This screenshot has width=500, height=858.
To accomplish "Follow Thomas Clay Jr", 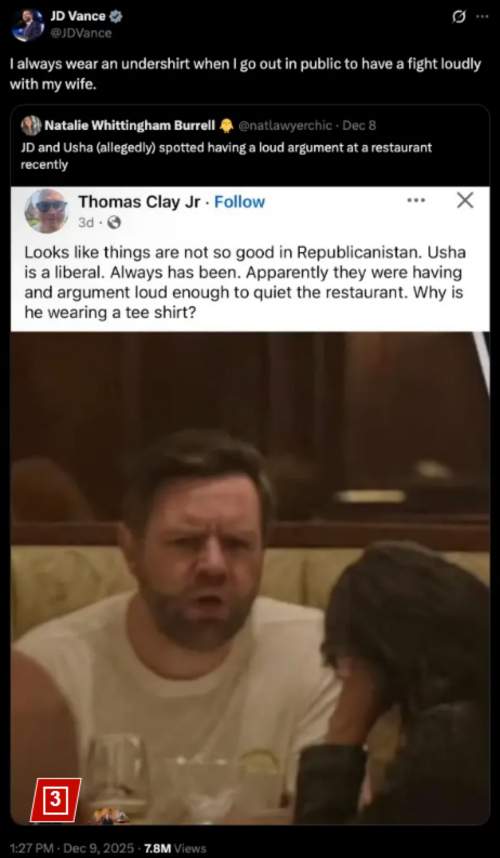I will coord(240,202).
